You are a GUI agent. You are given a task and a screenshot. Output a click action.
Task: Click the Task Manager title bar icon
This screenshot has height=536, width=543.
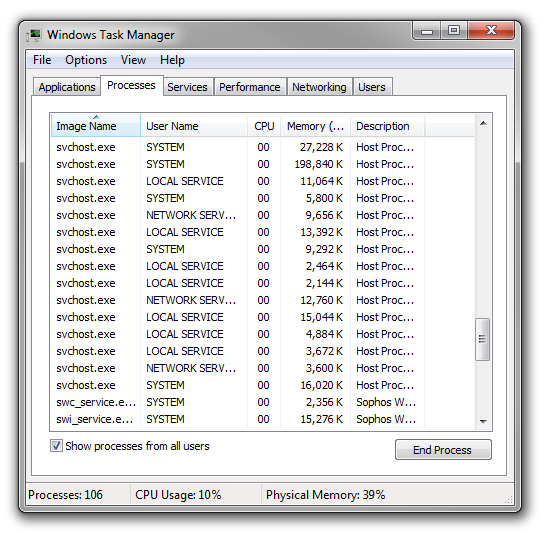tap(34, 35)
